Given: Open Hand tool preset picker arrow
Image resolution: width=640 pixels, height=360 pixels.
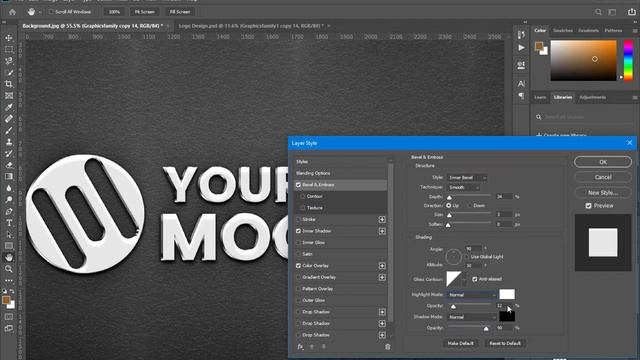Looking at the screenshot, I should tap(40, 12).
